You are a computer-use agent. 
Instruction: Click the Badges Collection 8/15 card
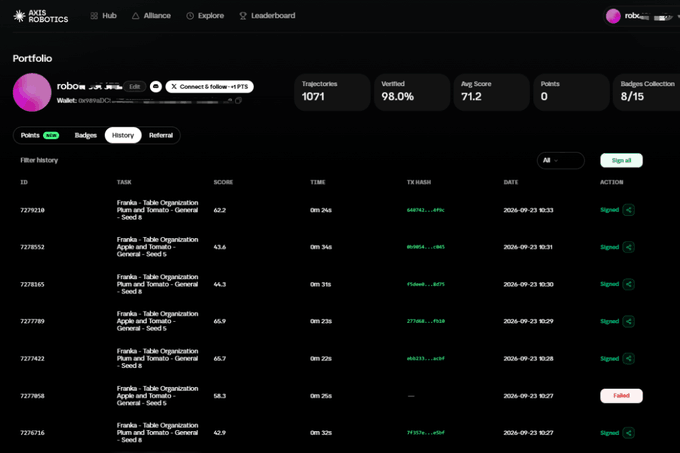click(647, 92)
